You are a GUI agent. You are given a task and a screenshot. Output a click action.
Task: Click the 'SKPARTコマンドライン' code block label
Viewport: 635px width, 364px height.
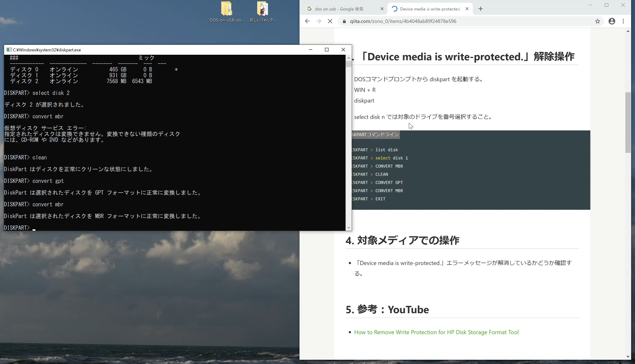tap(376, 135)
